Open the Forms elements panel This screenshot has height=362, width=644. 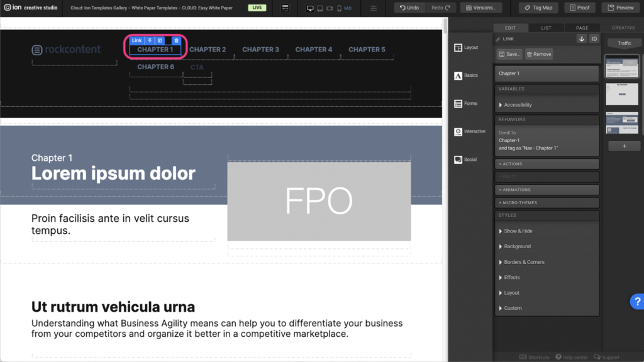[466, 104]
